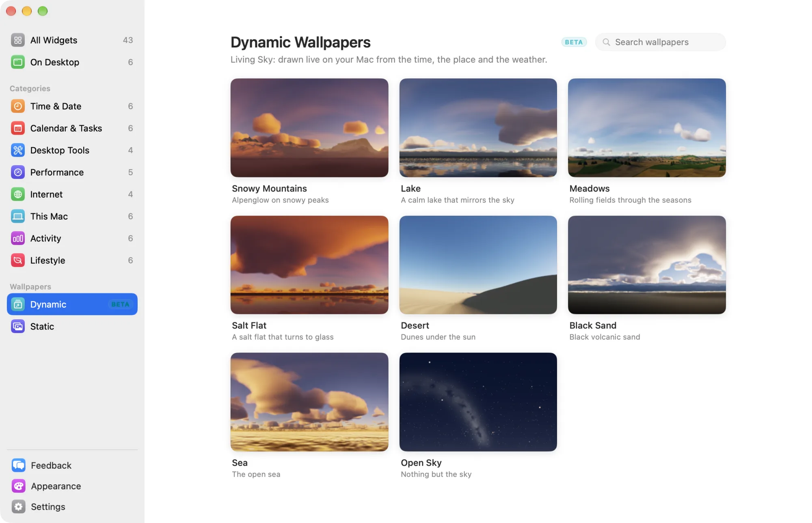
Task: Click the 'Performance' category label
Action: pos(57,172)
